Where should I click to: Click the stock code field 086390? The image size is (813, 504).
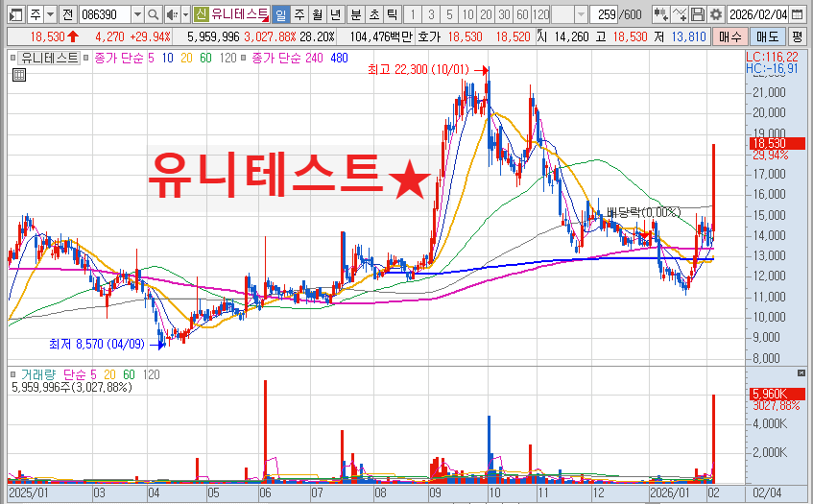point(105,14)
